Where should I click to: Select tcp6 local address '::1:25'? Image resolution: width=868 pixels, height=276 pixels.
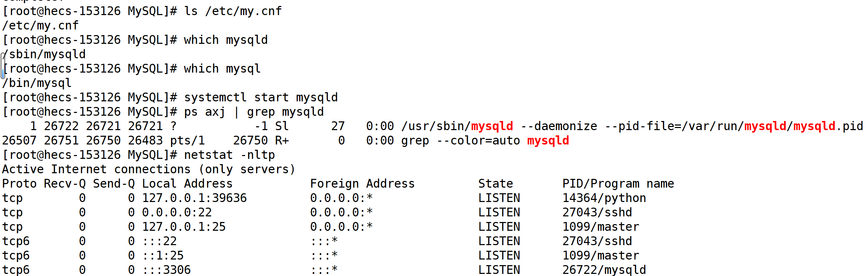point(163,256)
